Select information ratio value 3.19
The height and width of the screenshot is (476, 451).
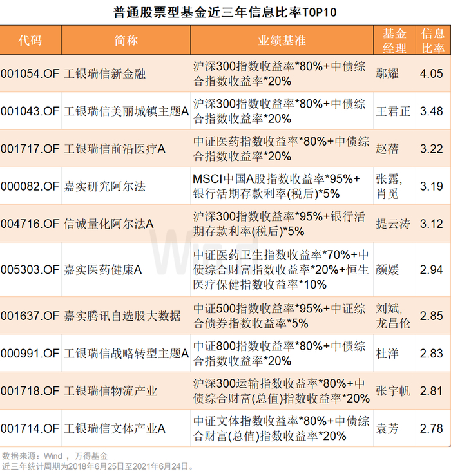click(x=432, y=186)
